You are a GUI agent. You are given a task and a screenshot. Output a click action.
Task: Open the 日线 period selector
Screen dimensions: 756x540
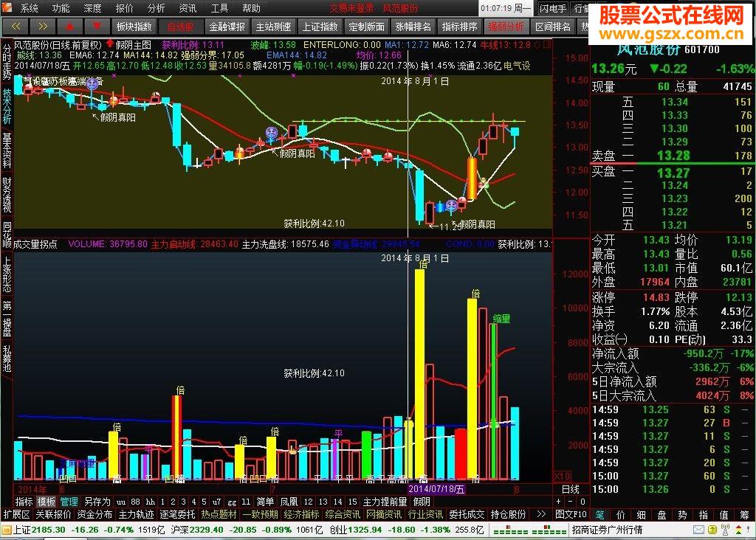click(x=571, y=489)
